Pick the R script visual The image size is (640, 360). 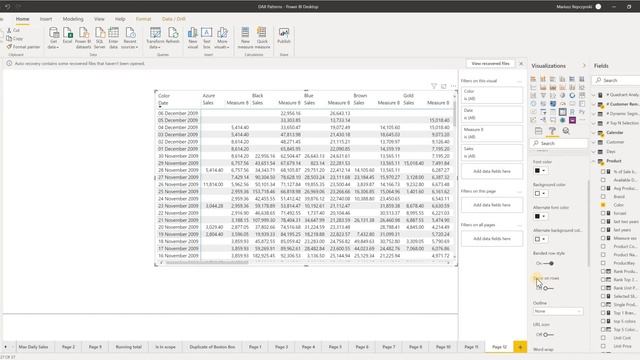click(572, 112)
